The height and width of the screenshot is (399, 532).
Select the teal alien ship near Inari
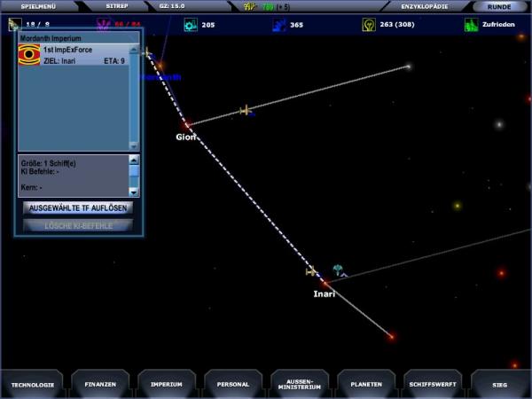click(x=338, y=270)
